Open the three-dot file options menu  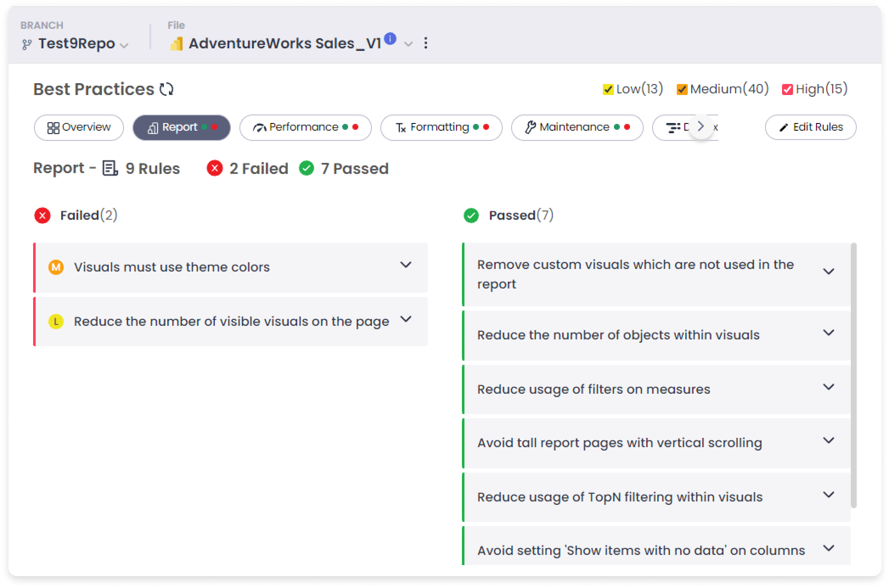click(425, 43)
